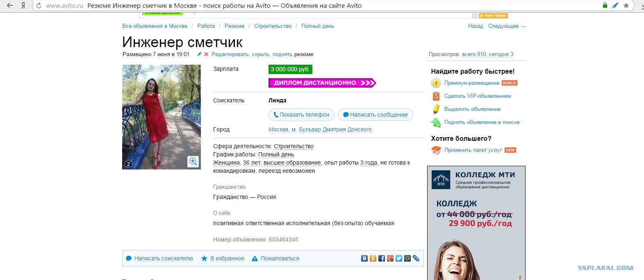The width and height of the screenshot is (644, 280).
Task: Click "Поднять объявление в поиске" link
Action: coord(482,122)
